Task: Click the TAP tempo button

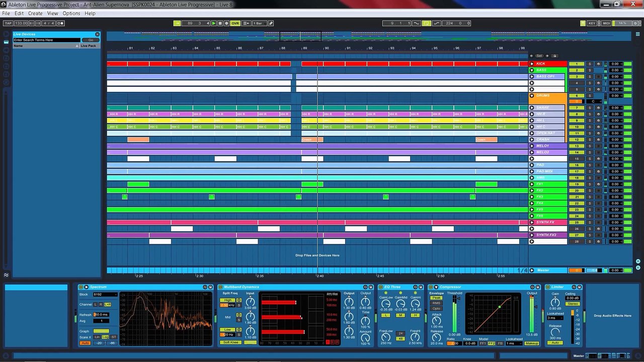Action: click(x=8, y=23)
